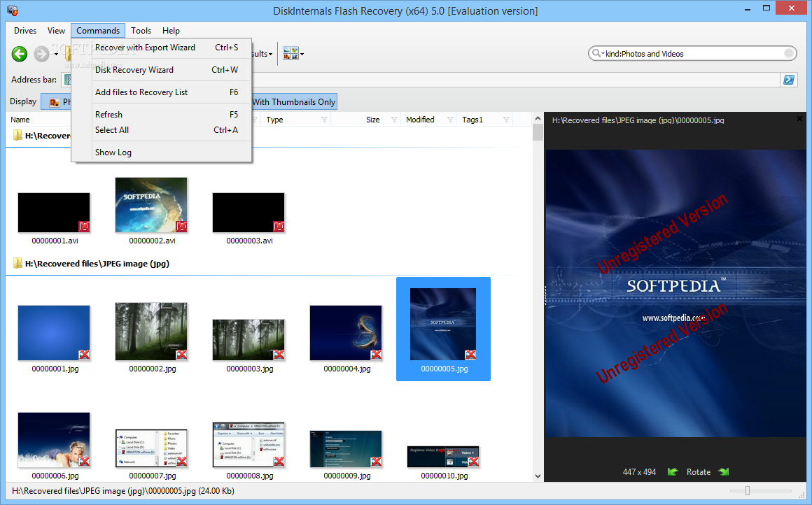
Task: Open the View menu
Action: (56, 31)
